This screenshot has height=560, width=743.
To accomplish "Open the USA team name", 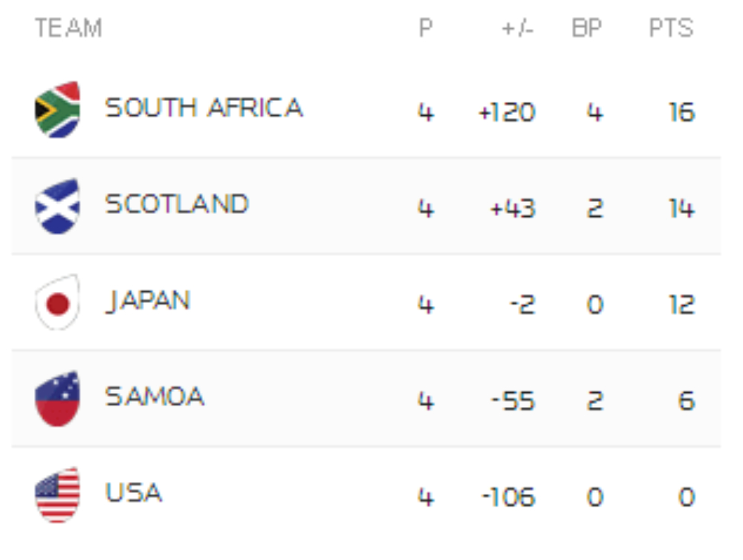I will pyautogui.click(x=134, y=493).
